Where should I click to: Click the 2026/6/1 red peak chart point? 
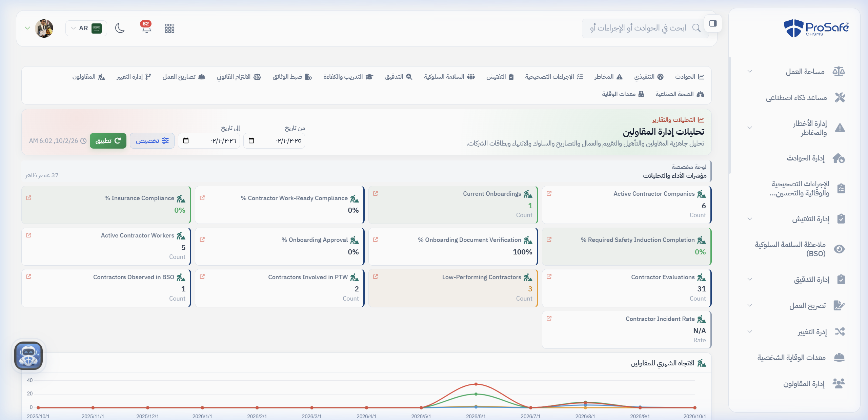pos(476,384)
